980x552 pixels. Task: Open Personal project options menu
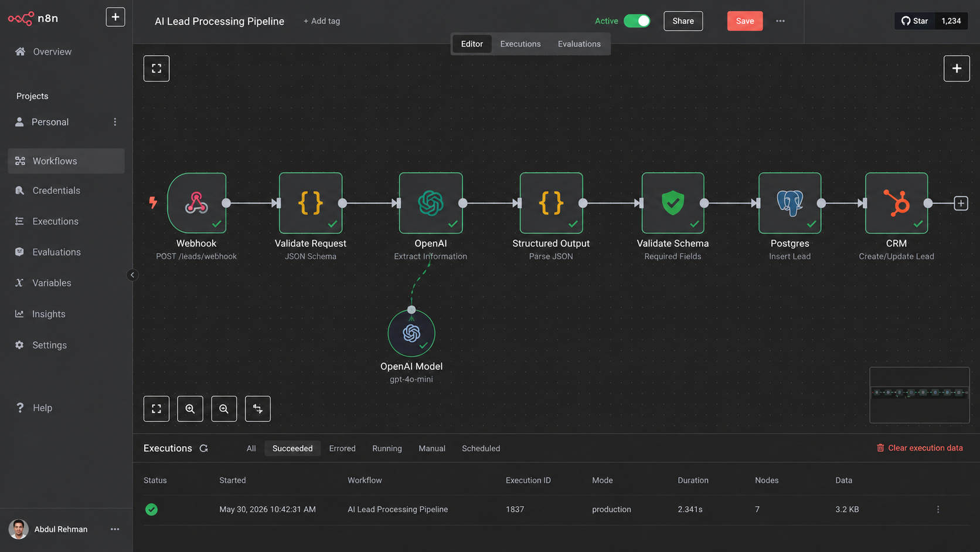pos(115,122)
